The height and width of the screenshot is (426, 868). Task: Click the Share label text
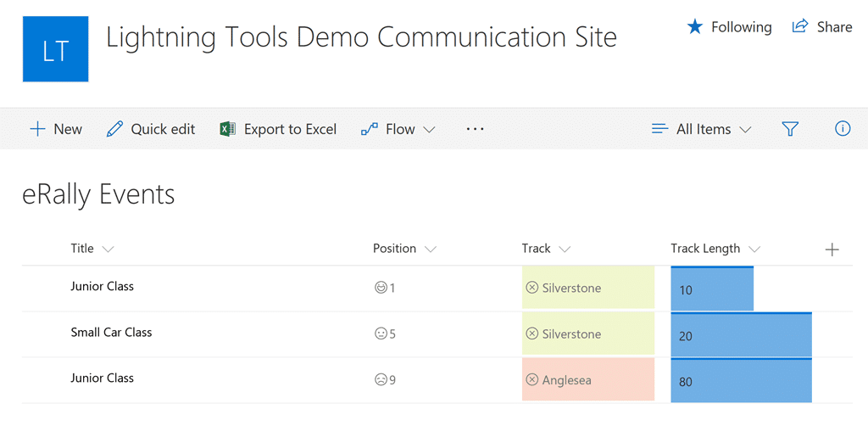[x=834, y=26]
